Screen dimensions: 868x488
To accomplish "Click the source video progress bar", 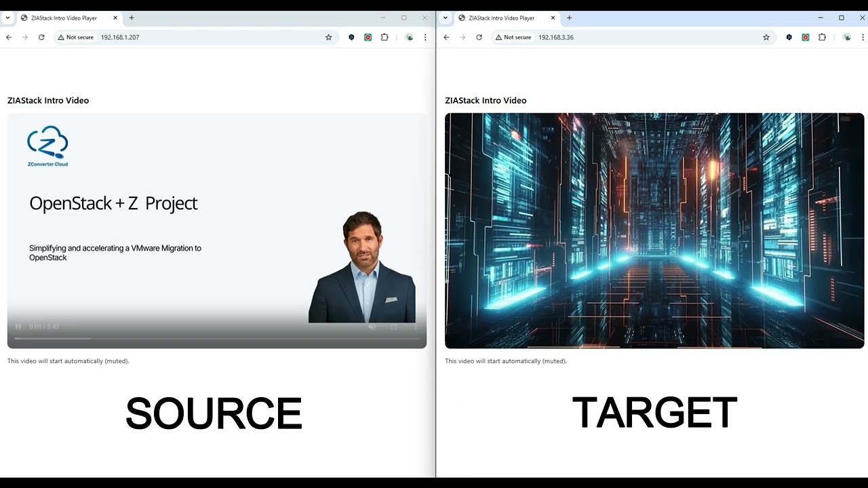I will click(x=216, y=338).
